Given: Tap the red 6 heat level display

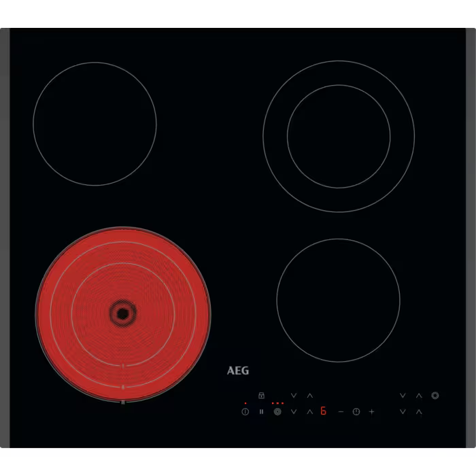Looking at the screenshot, I should [x=324, y=411].
